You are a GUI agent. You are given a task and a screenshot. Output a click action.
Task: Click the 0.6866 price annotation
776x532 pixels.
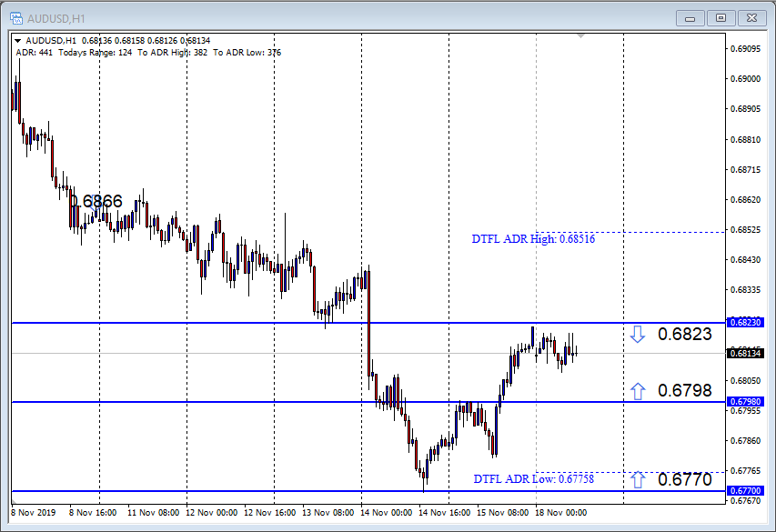(96, 201)
